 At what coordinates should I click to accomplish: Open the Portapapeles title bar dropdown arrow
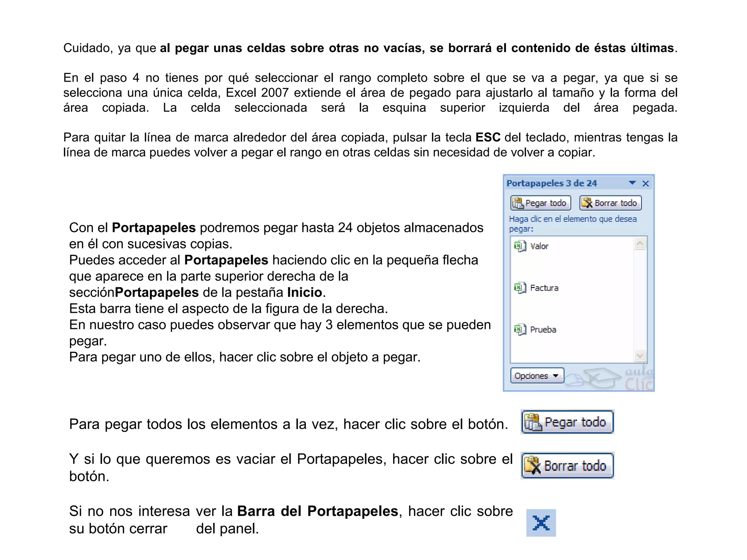click(632, 183)
